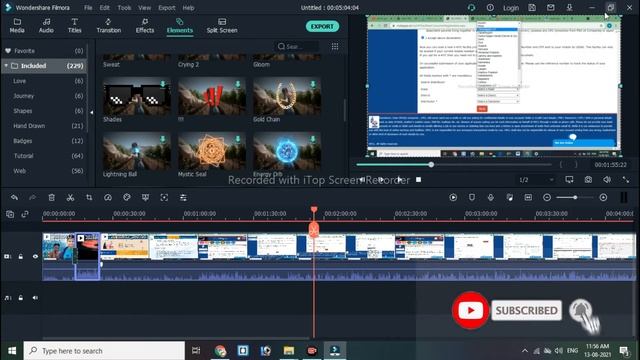
Task: Zoom out timeline with minus icon
Action: click(547, 198)
